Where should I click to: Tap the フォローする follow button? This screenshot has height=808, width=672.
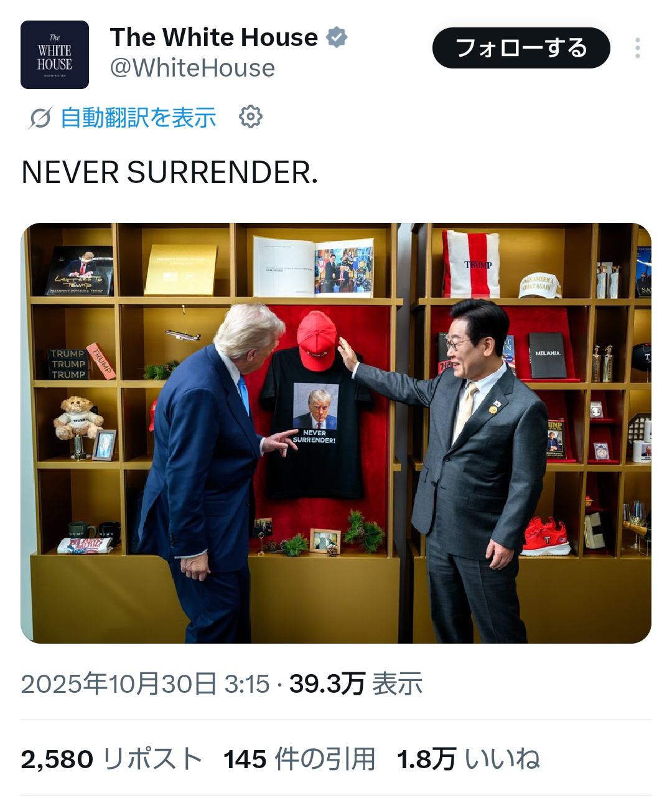(x=521, y=48)
